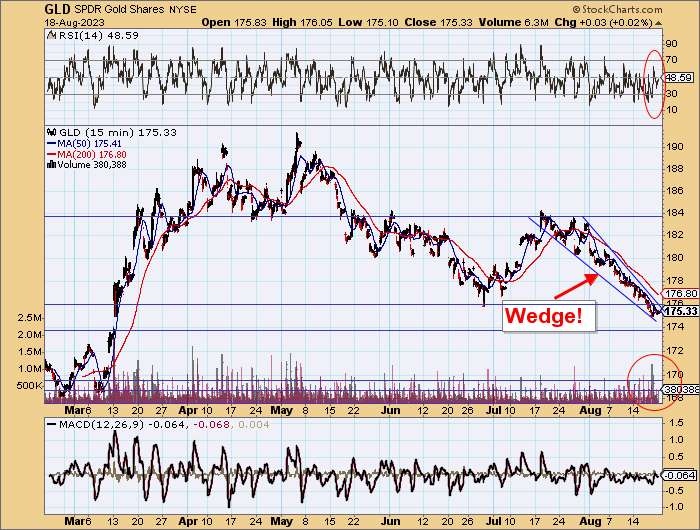This screenshot has width=700, height=530.
Task: Click the 1.5 level on MACD axis
Action: (676, 423)
